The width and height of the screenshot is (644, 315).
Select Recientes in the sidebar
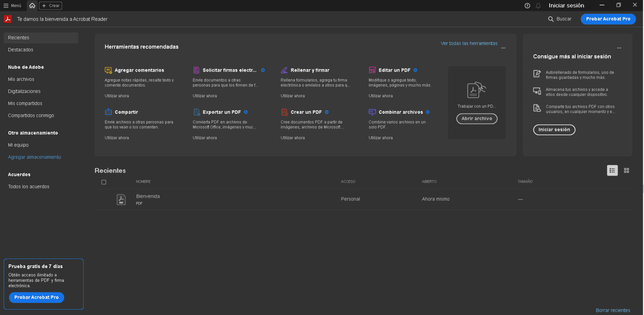(x=41, y=38)
